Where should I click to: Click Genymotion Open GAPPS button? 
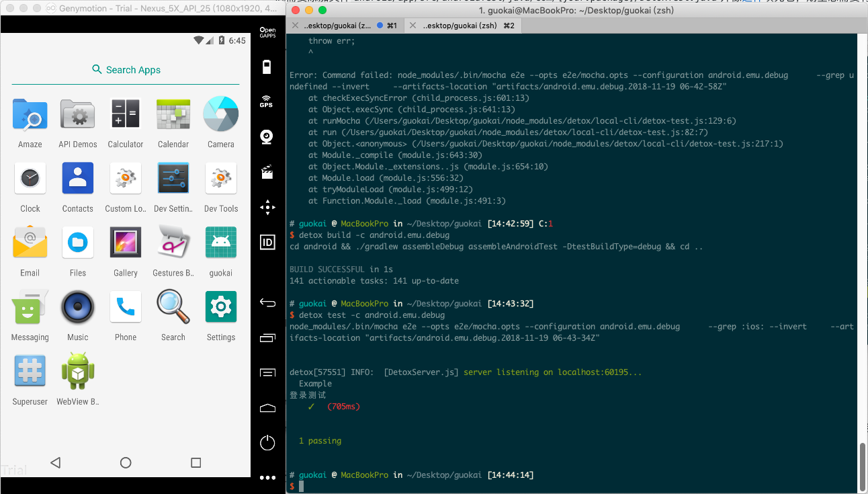[267, 32]
